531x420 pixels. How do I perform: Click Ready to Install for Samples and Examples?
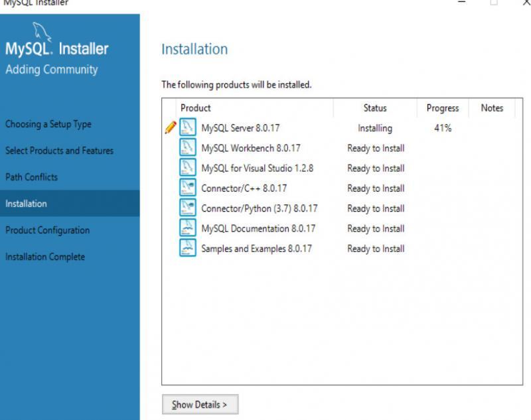(376, 248)
